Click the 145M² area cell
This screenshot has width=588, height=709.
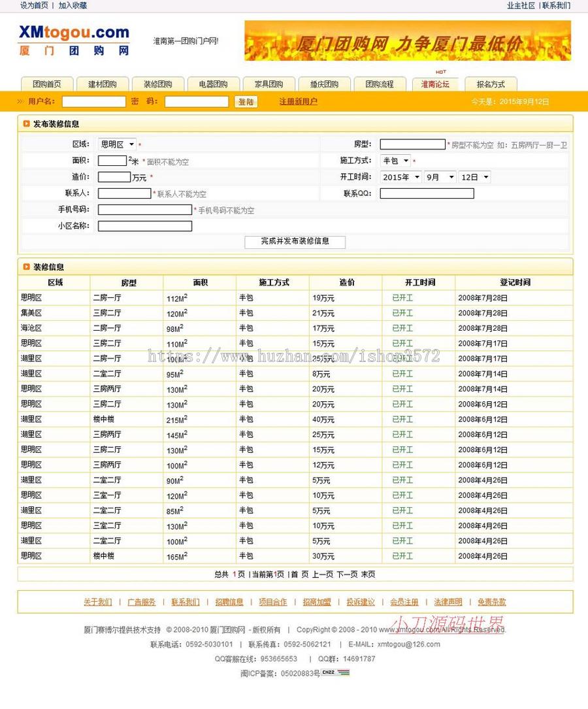pyautogui.click(x=176, y=435)
